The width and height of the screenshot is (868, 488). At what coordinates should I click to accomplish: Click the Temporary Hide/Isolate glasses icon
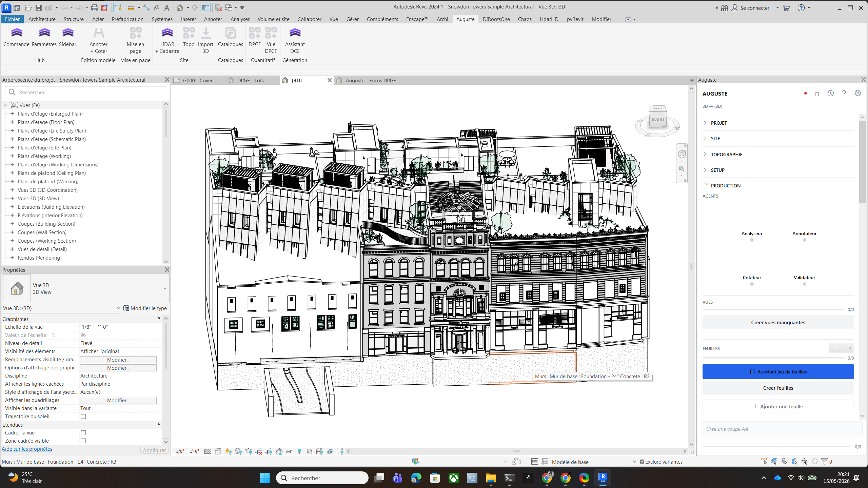coord(289,451)
